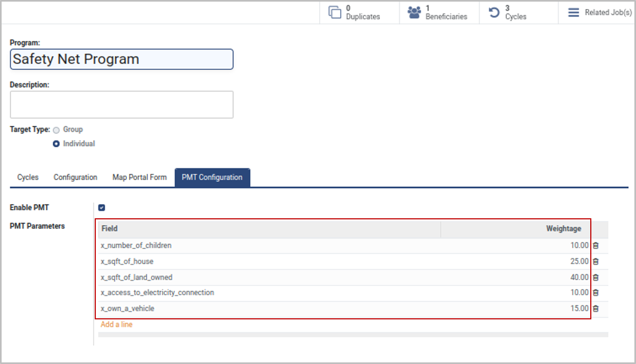Switch to the Cycles tab
Viewport: 636px width, 364px height.
point(28,177)
